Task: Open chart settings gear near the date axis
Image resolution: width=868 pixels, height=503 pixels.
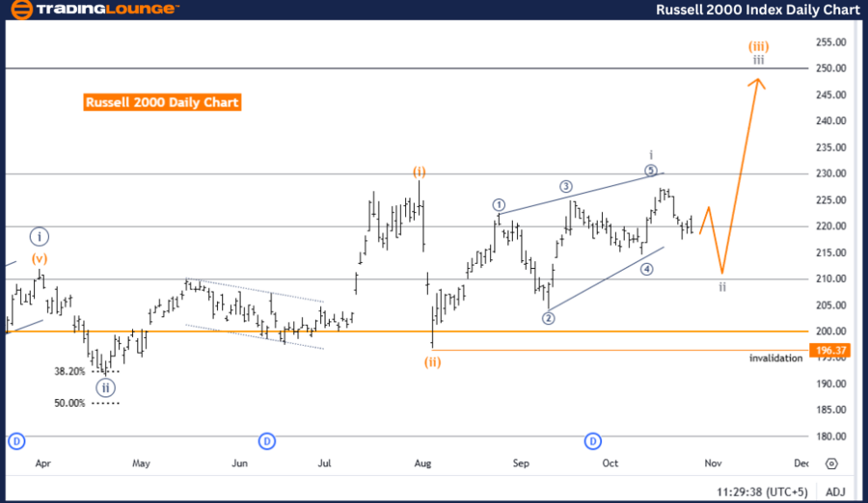Action: tap(831, 463)
